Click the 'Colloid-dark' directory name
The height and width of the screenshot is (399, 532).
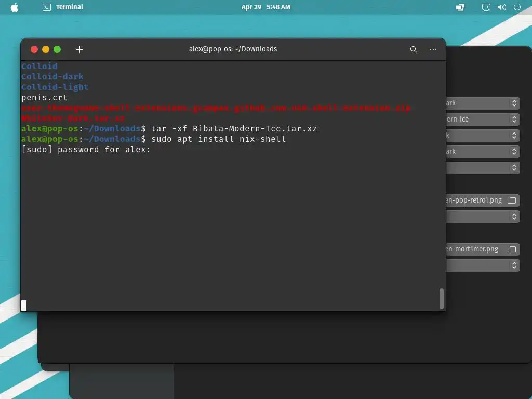point(52,77)
